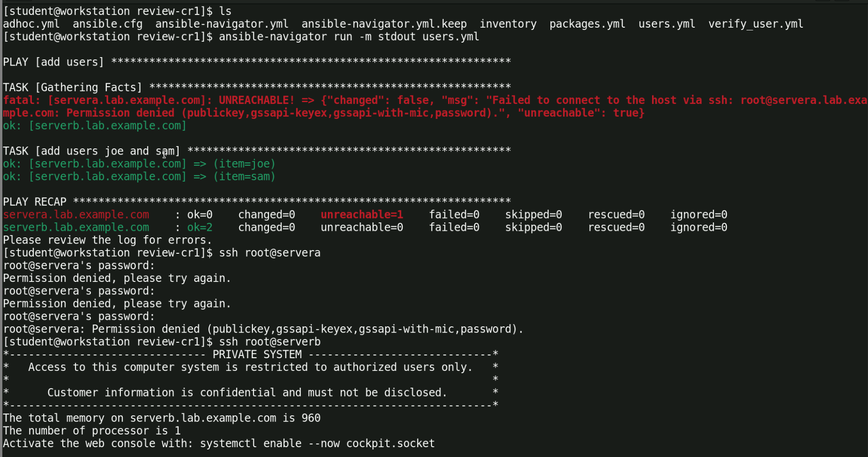
Task: Click the red UNREACHABLE! error text
Action: point(257,100)
